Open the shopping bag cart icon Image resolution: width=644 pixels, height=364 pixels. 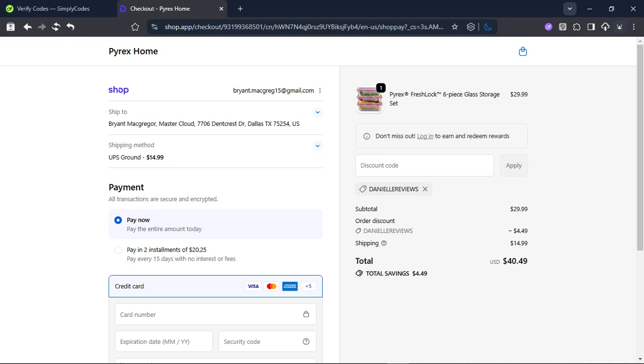(x=522, y=51)
